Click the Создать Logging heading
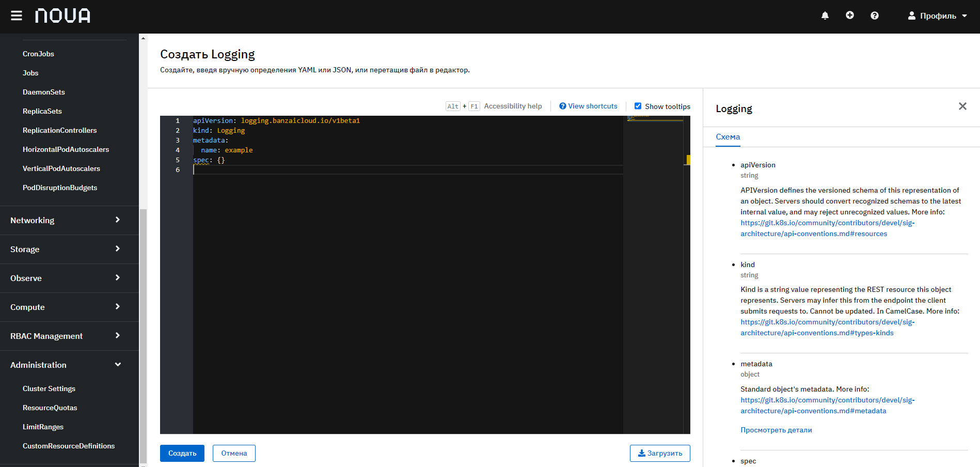This screenshot has width=980, height=467. click(x=208, y=54)
